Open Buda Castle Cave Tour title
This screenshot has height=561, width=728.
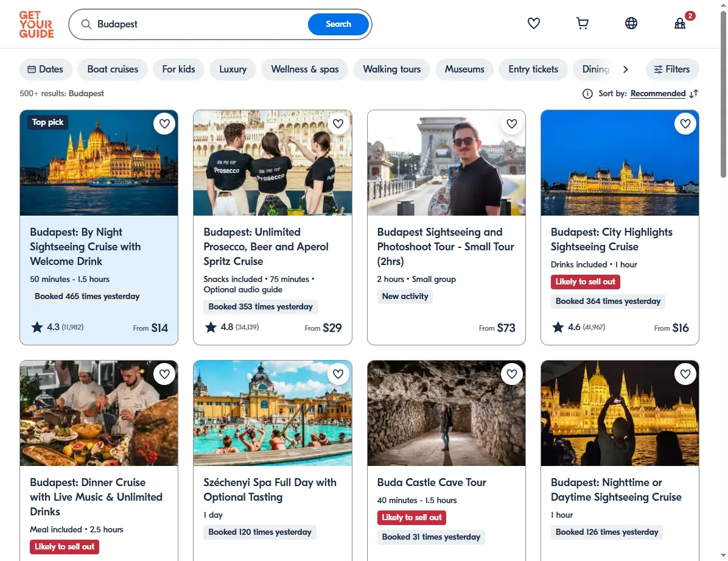432,482
